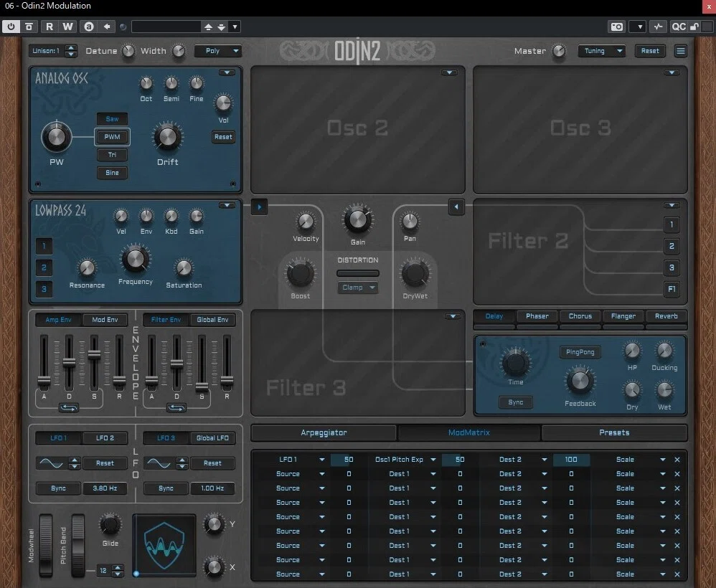Click the routing arrow left of Velocity

[x=260, y=207]
